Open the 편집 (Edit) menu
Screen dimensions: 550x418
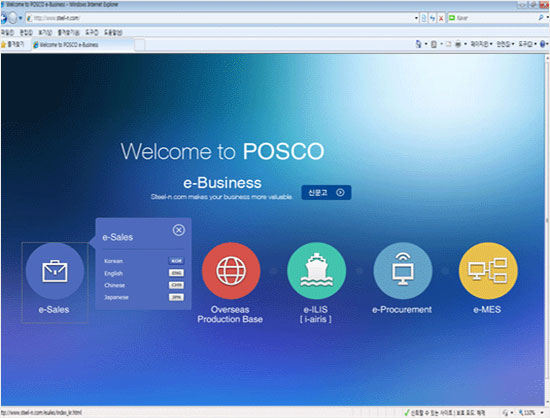click(26, 33)
